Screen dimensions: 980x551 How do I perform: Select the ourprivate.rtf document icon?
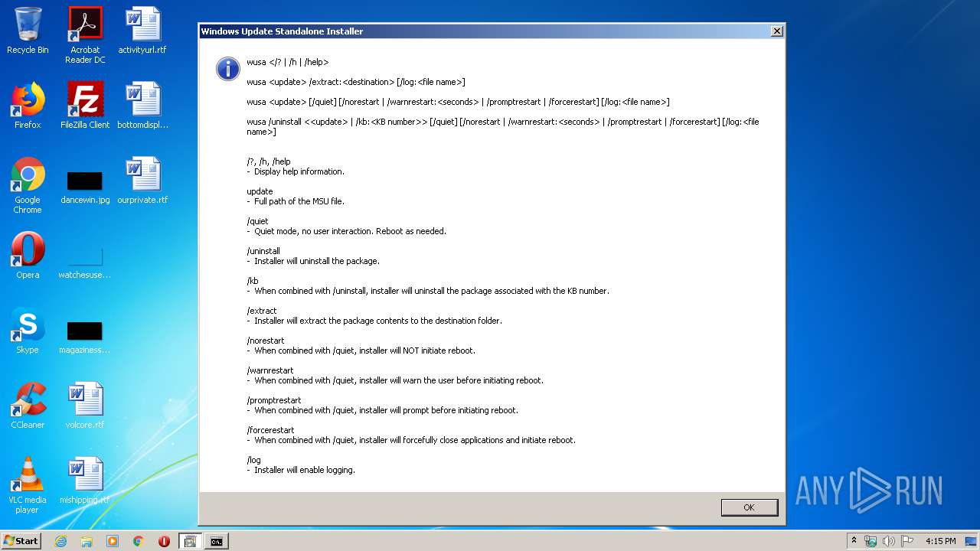[142, 181]
